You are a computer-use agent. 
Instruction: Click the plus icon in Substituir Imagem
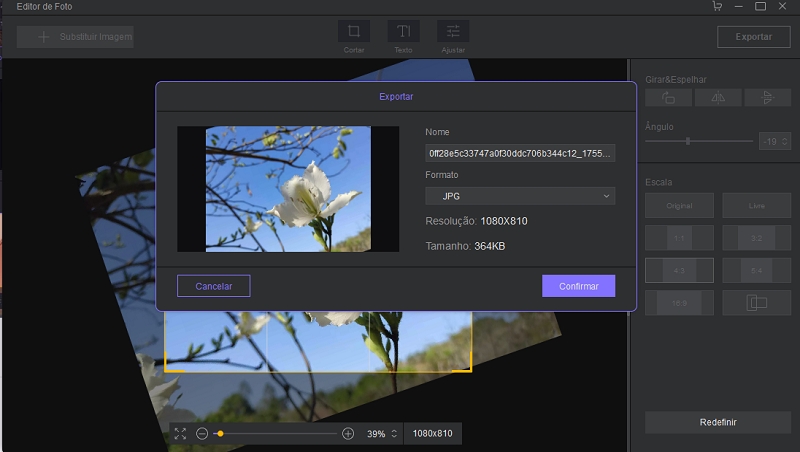pyautogui.click(x=43, y=37)
